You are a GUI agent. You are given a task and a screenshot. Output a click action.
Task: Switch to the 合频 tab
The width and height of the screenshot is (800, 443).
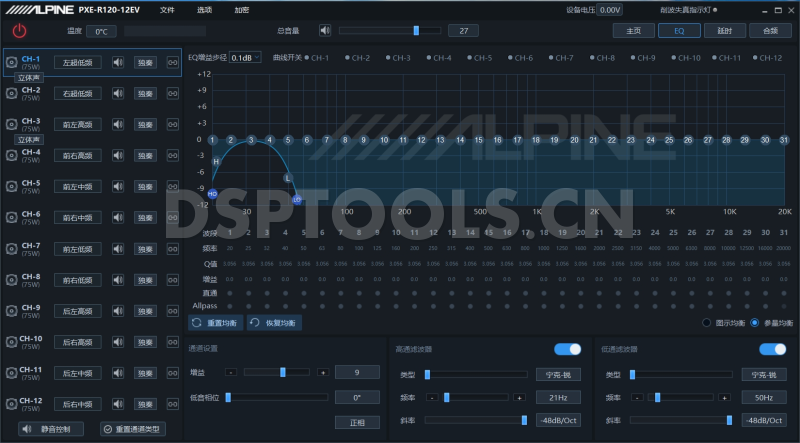(770, 31)
